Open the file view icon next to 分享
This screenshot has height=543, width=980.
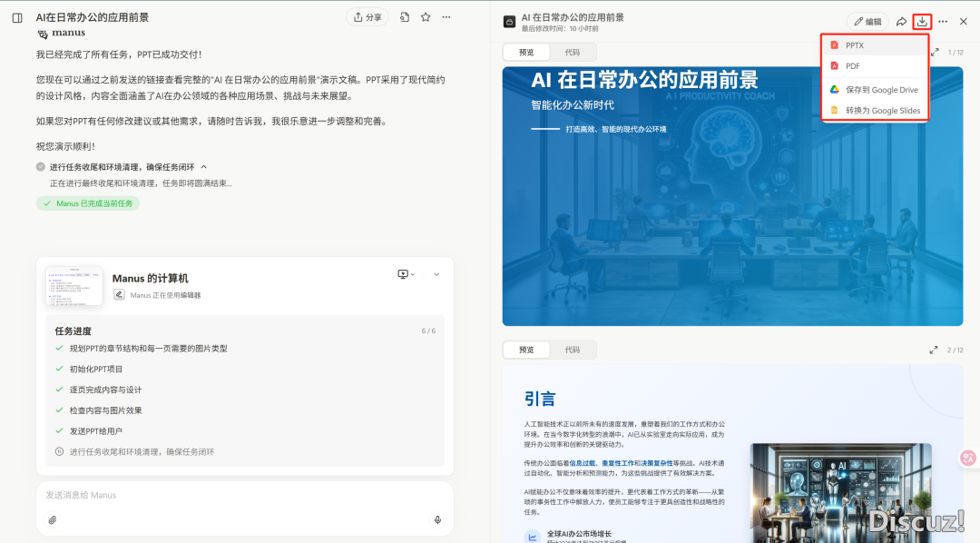(405, 17)
